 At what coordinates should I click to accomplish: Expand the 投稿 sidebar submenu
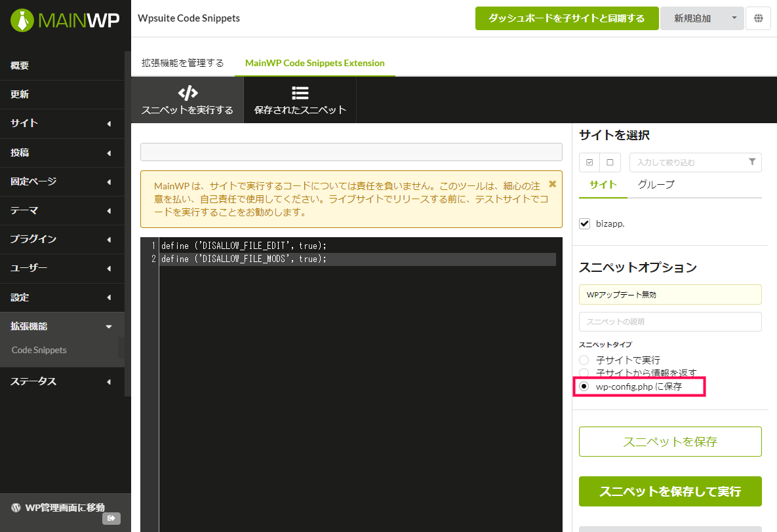tap(109, 153)
